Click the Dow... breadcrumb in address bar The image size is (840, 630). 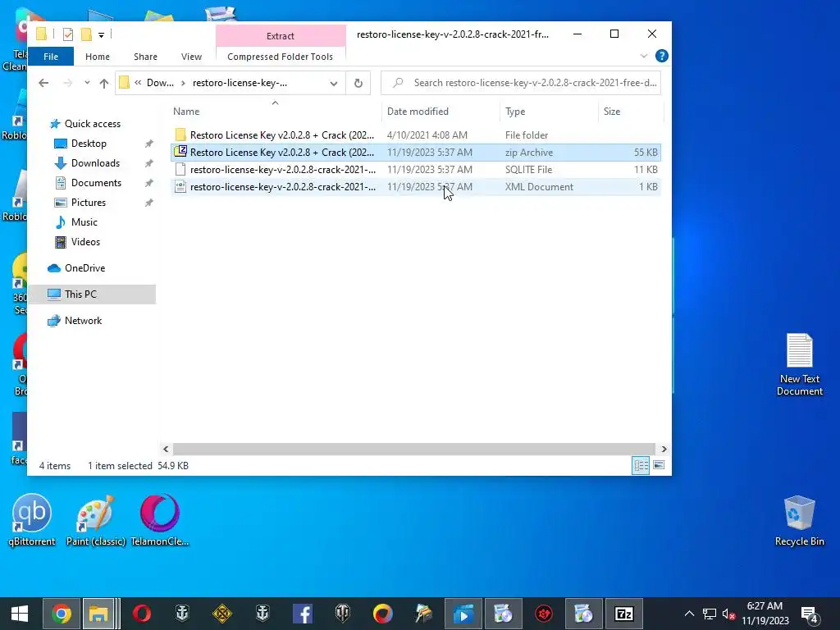coord(160,83)
